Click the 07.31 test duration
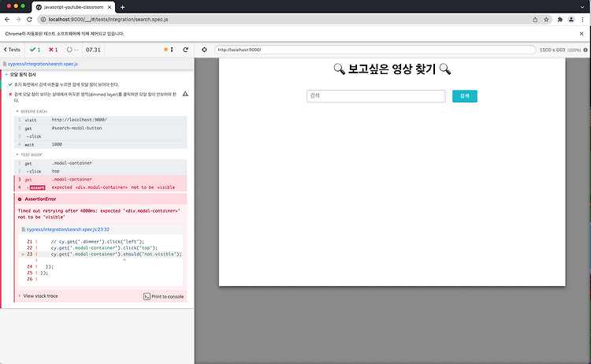 click(93, 50)
